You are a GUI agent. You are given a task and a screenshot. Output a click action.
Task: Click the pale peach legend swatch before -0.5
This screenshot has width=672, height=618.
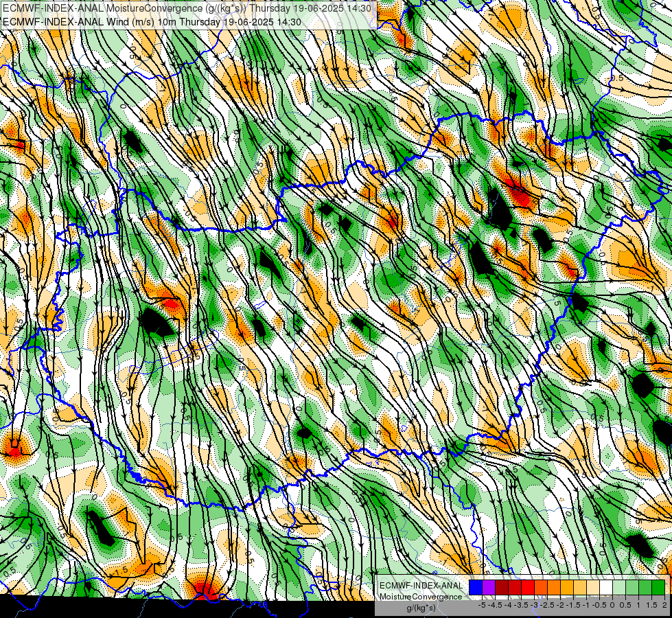(x=593, y=588)
